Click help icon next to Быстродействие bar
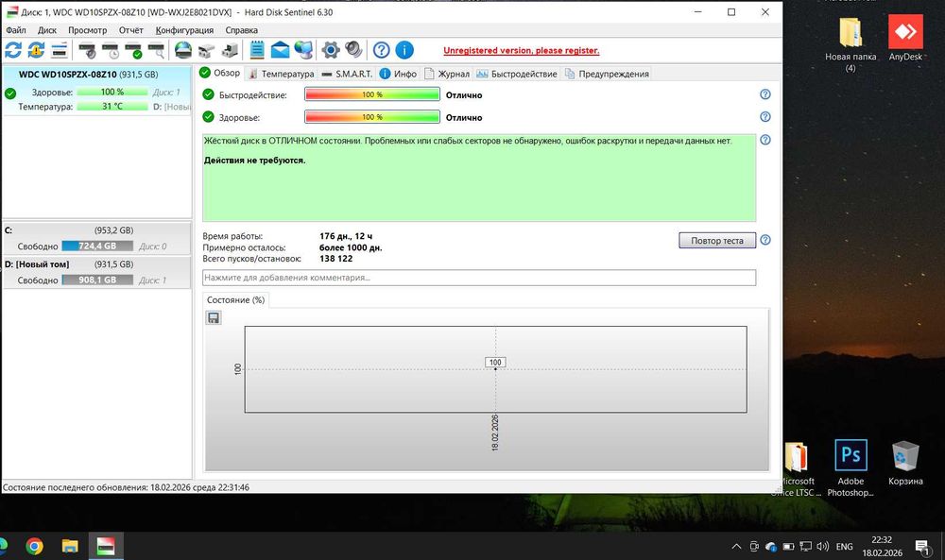This screenshot has height=560, width=945. point(765,94)
